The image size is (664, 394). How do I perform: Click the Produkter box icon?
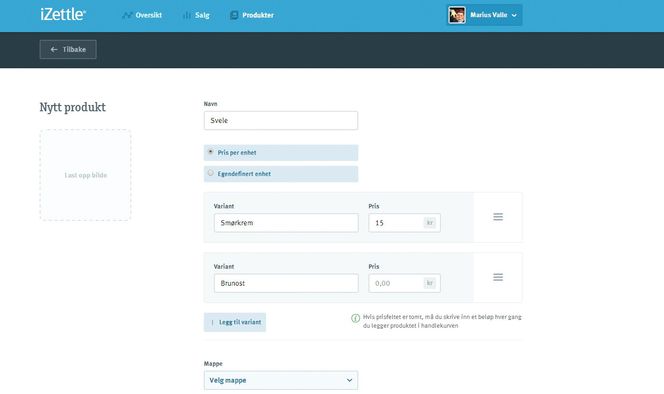(x=234, y=15)
